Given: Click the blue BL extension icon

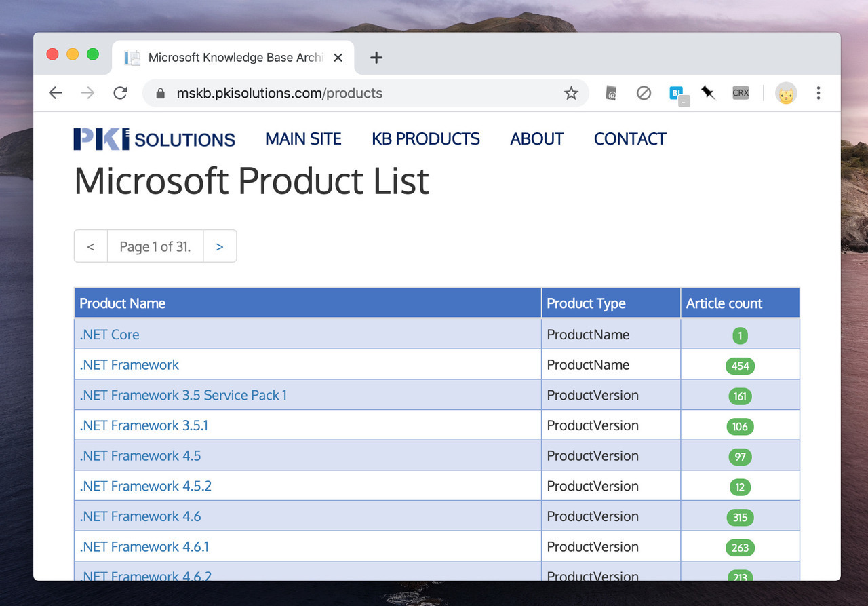Looking at the screenshot, I should 677,94.
